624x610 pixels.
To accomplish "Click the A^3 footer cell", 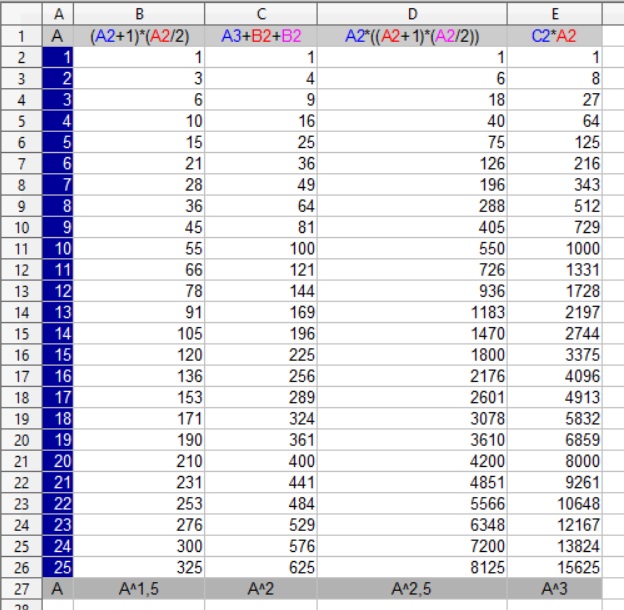I will (x=555, y=590).
